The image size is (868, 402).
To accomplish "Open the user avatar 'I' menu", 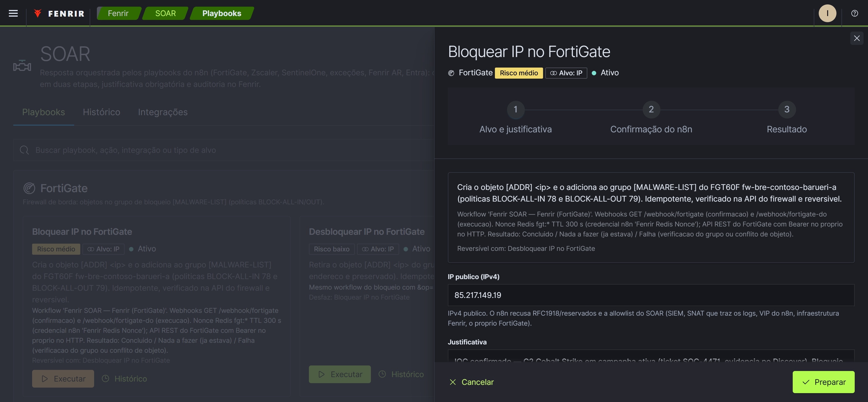I will tap(827, 13).
